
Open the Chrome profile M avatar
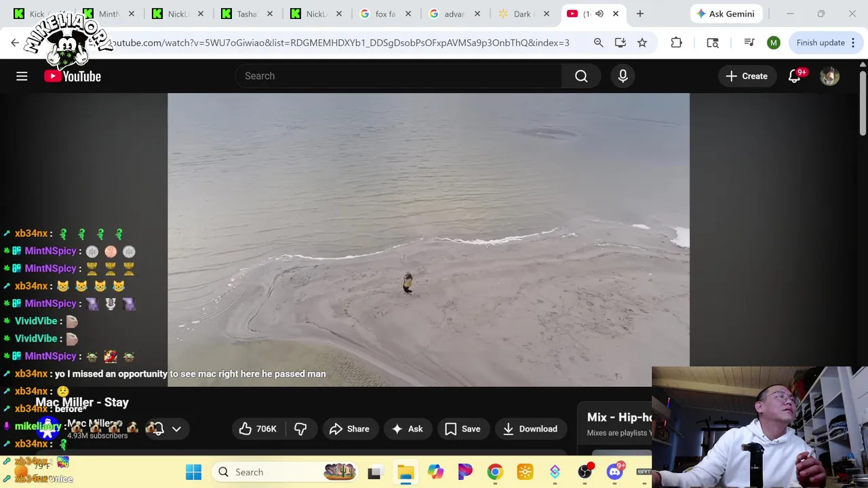point(773,43)
